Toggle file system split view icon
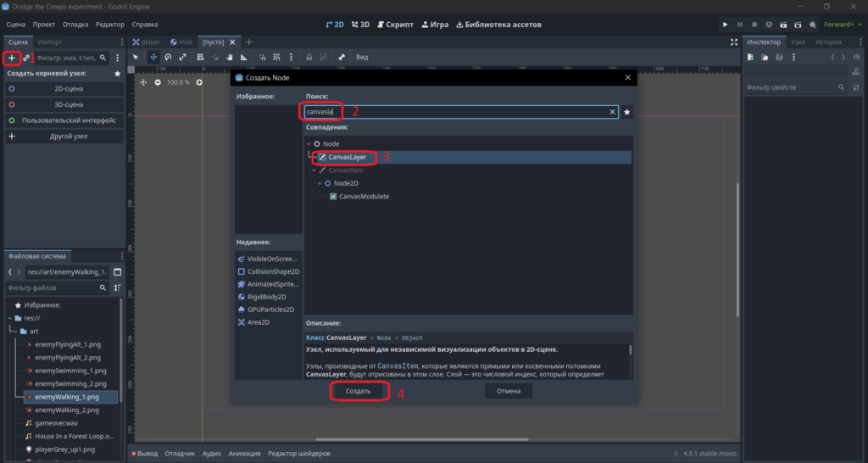 [x=117, y=272]
